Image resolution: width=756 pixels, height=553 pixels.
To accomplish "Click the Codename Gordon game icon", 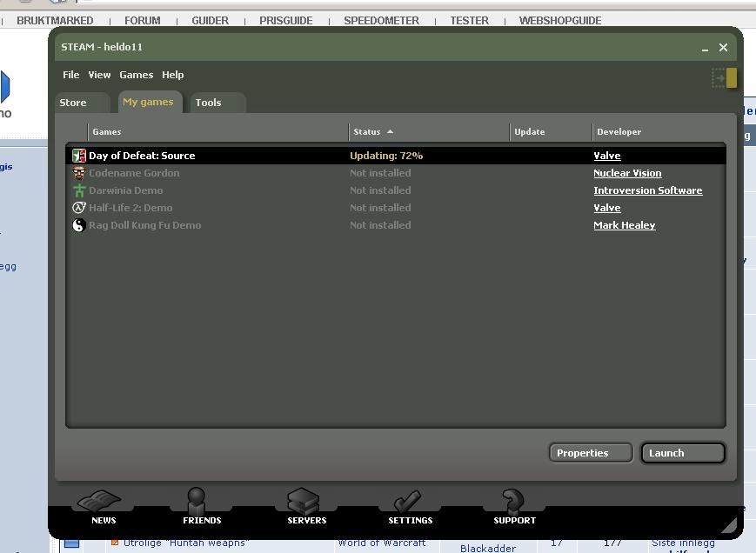I will click(79, 173).
